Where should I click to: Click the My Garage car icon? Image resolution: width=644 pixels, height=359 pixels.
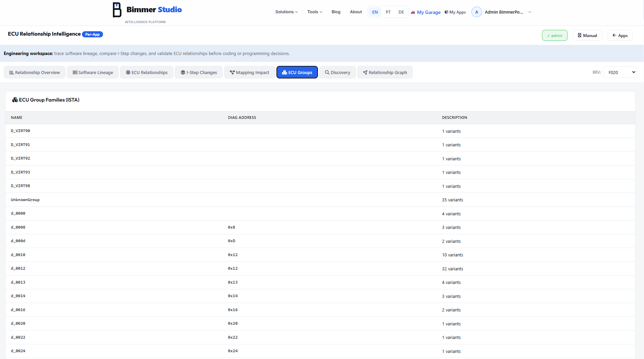pyautogui.click(x=413, y=12)
